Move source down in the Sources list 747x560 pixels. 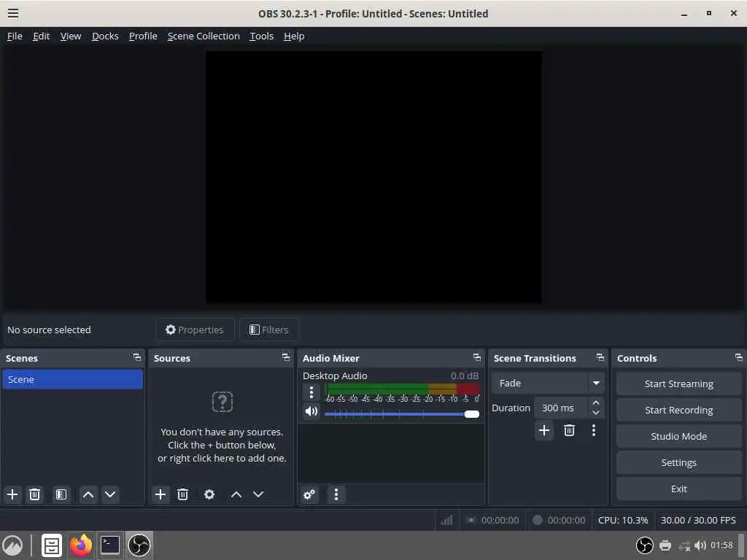pyautogui.click(x=258, y=494)
